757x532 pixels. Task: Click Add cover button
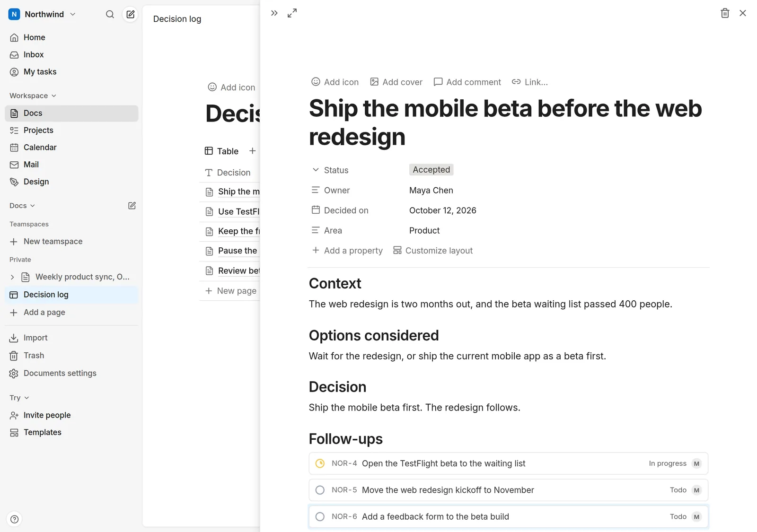tap(396, 82)
